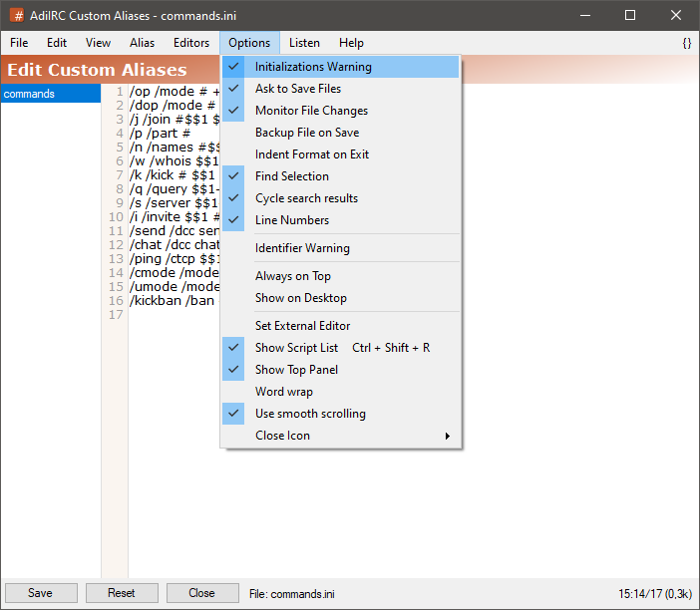The width and height of the screenshot is (700, 610).
Task: Click line 12 /chat /dcc alias
Action: coord(175,244)
